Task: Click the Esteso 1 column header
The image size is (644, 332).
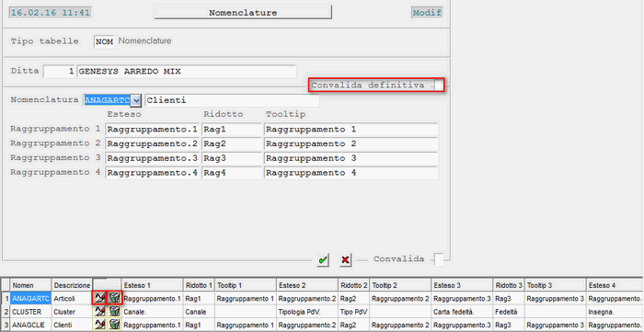Action: (153, 285)
